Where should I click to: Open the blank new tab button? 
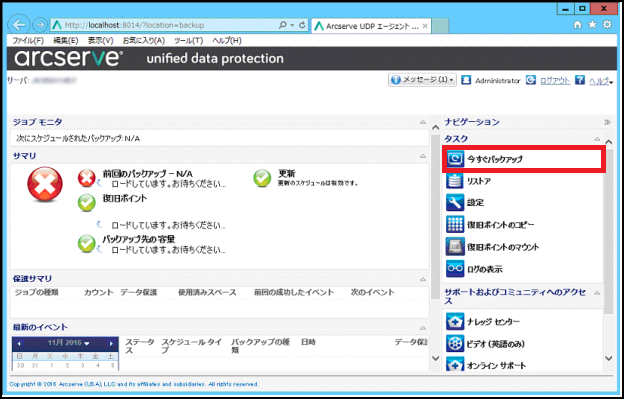pyautogui.click(x=440, y=26)
